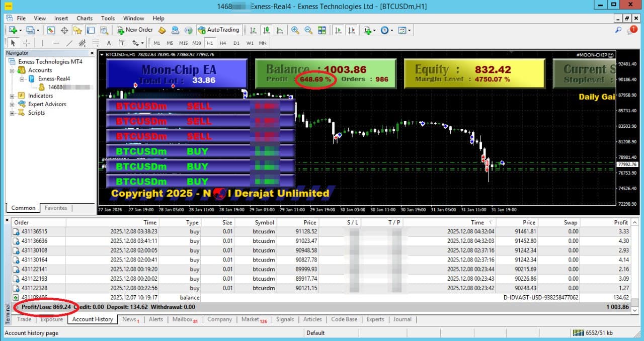Click the Tile Windows icon
This screenshot has width=644, height=341.
tap(321, 30)
